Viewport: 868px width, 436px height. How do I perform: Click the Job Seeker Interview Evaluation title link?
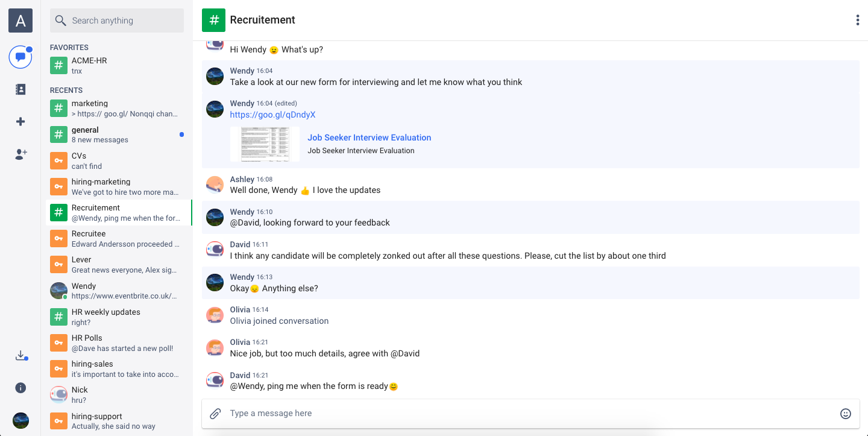click(x=369, y=137)
